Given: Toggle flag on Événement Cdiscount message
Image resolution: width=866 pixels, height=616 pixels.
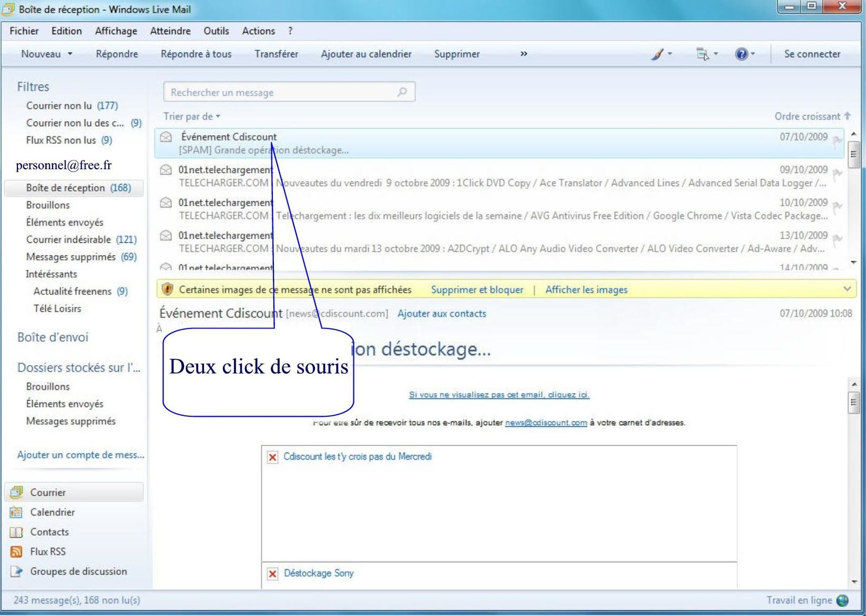Looking at the screenshot, I should pos(837,142).
